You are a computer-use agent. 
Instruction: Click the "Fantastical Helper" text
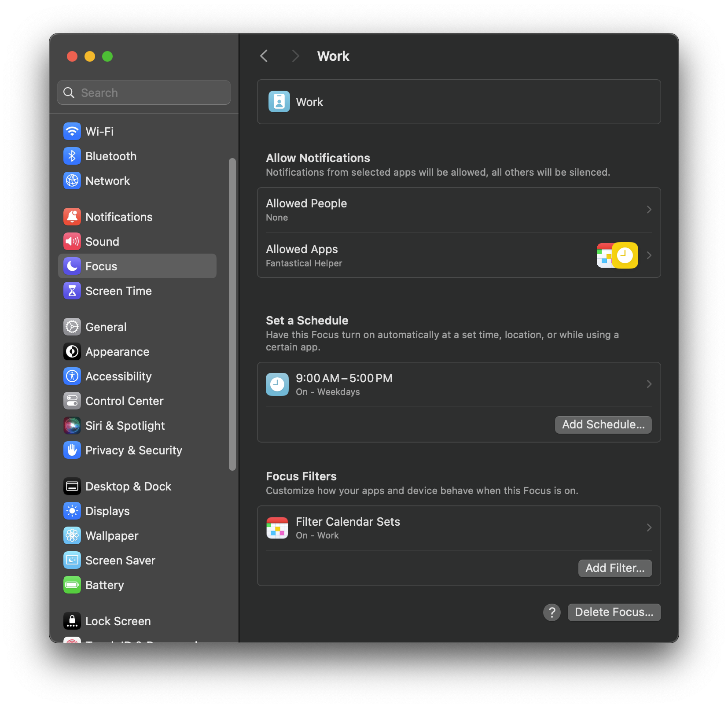304,263
